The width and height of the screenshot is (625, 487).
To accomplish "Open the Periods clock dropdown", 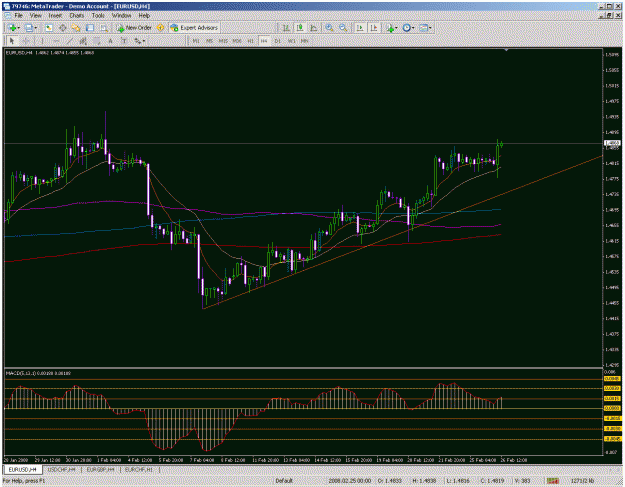I will (x=408, y=27).
